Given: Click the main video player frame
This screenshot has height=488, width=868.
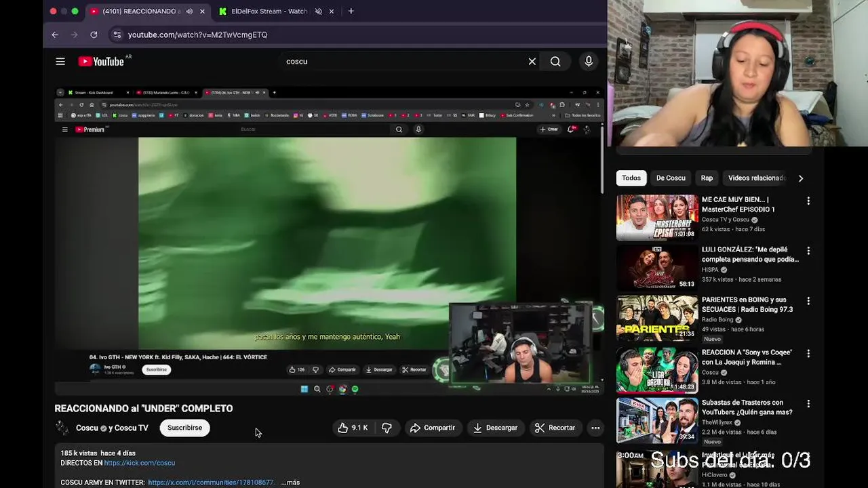Looking at the screenshot, I should point(328,241).
